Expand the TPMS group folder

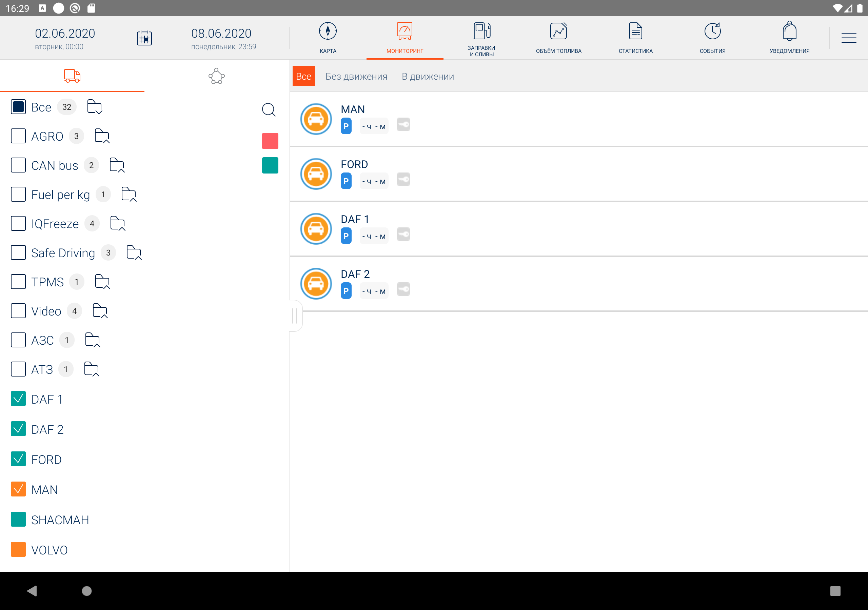102,282
